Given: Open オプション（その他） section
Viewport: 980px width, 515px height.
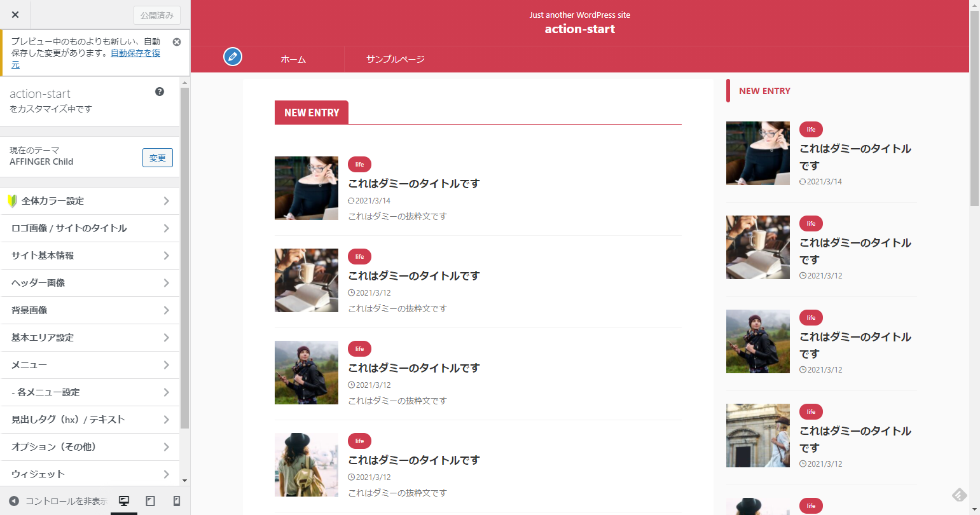Looking at the screenshot, I should [x=90, y=447].
